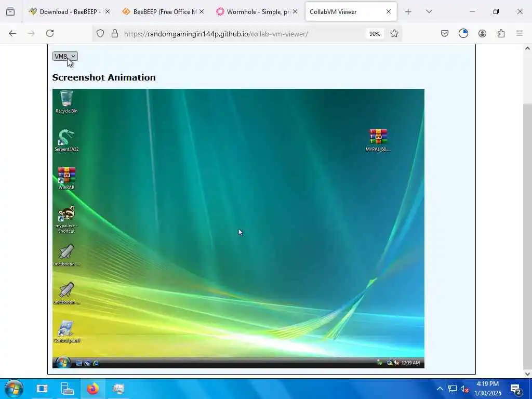Screen dimensions: 532x399
Task: Open the Windows Start button
Action: click(14, 389)
